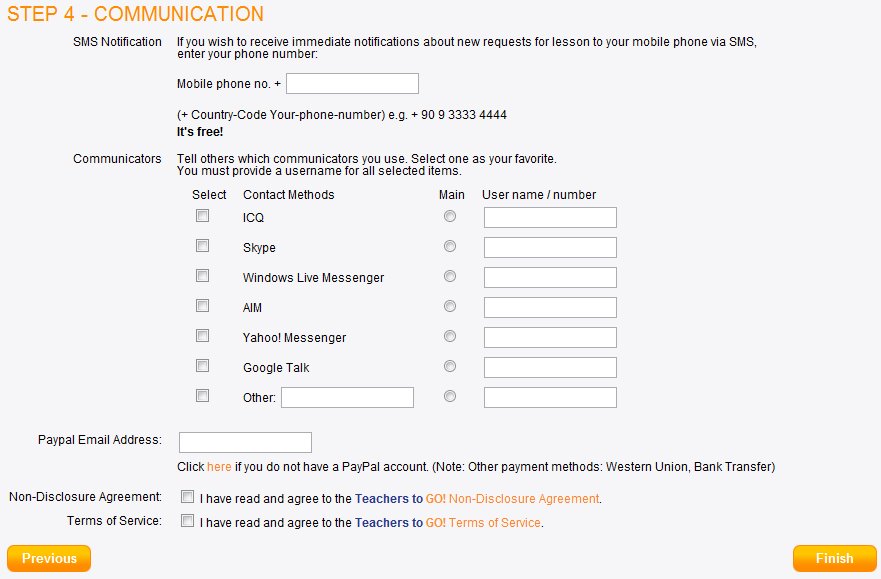This screenshot has width=881, height=579.
Task: Choose Yahoo! Messenger as main radio
Action: [x=449, y=336]
